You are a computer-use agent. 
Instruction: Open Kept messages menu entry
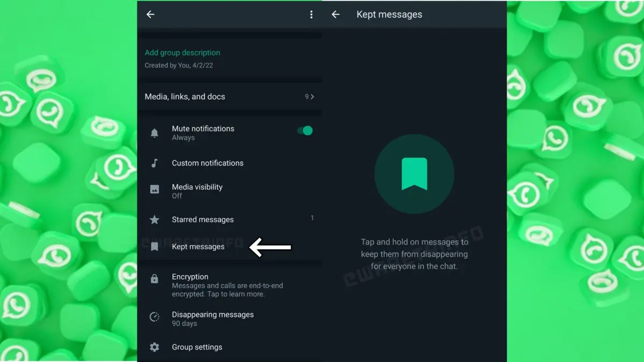coord(198,247)
